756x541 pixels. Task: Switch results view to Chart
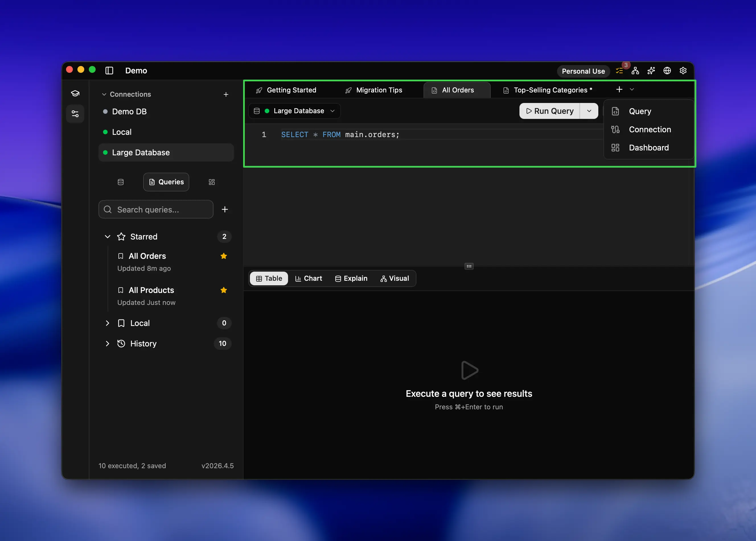click(x=308, y=278)
